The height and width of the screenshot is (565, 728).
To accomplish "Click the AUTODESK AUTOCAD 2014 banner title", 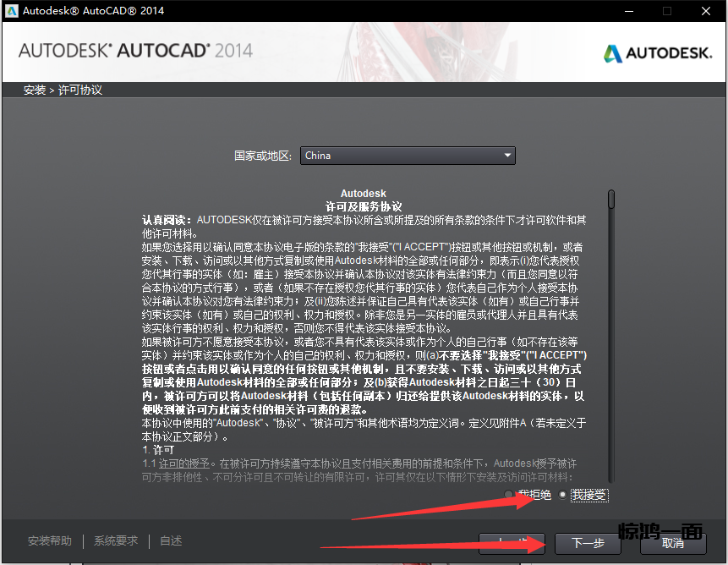I will [x=135, y=50].
